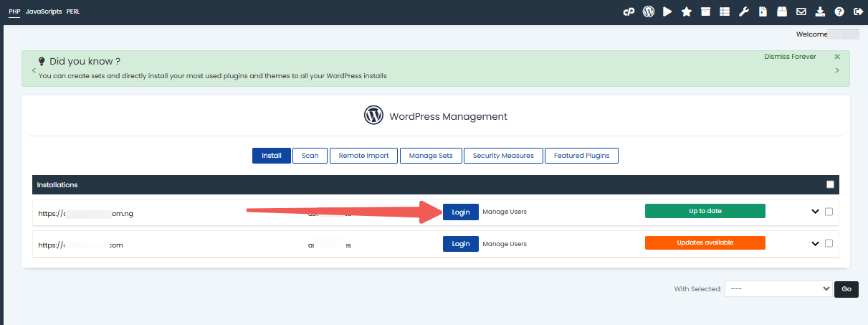The width and height of the screenshot is (868, 325).
Task: Login to the .com site installation
Action: click(461, 244)
